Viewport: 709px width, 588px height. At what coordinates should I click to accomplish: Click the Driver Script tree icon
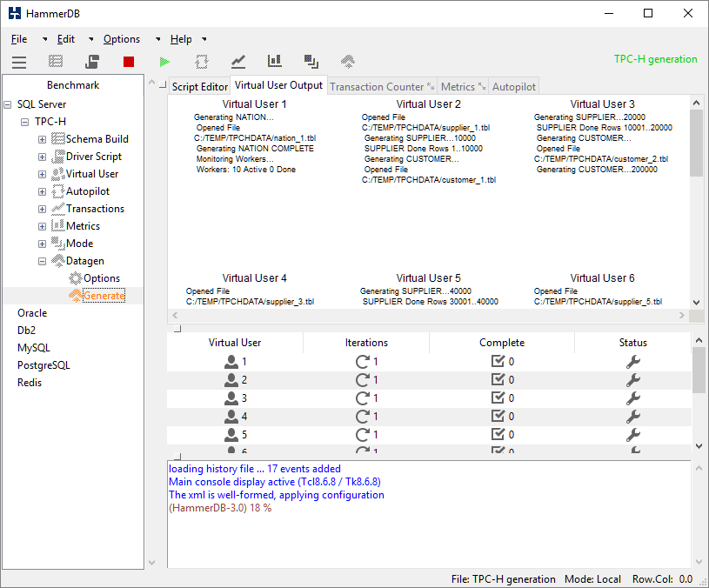[58, 157]
